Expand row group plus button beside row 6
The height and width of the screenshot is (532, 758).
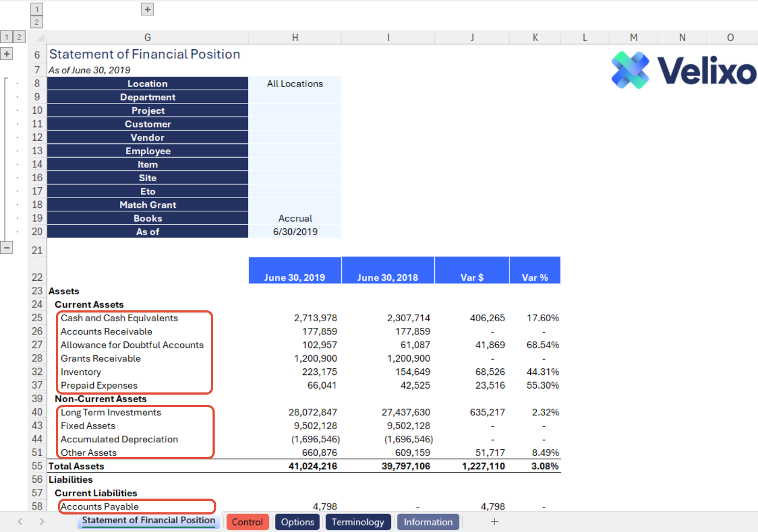click(x=7, y=54)
